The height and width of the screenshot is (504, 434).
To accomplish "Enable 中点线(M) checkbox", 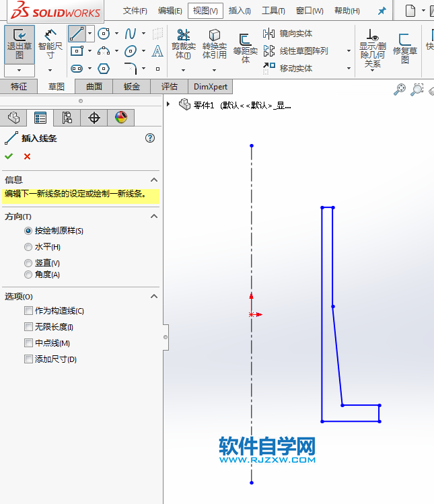I will pyautogui.click(x=29, y=343).
